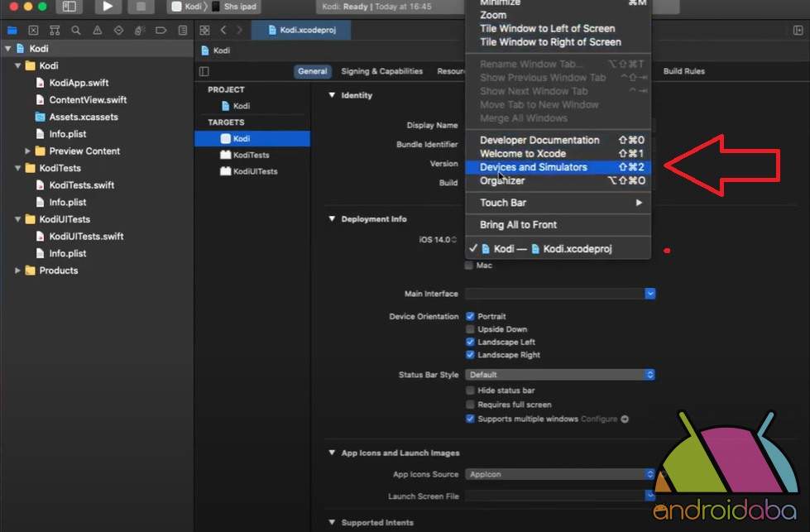810x532 pixels.
Task: Open the Breakpoint navigator
Action: [x=161, y=30]
